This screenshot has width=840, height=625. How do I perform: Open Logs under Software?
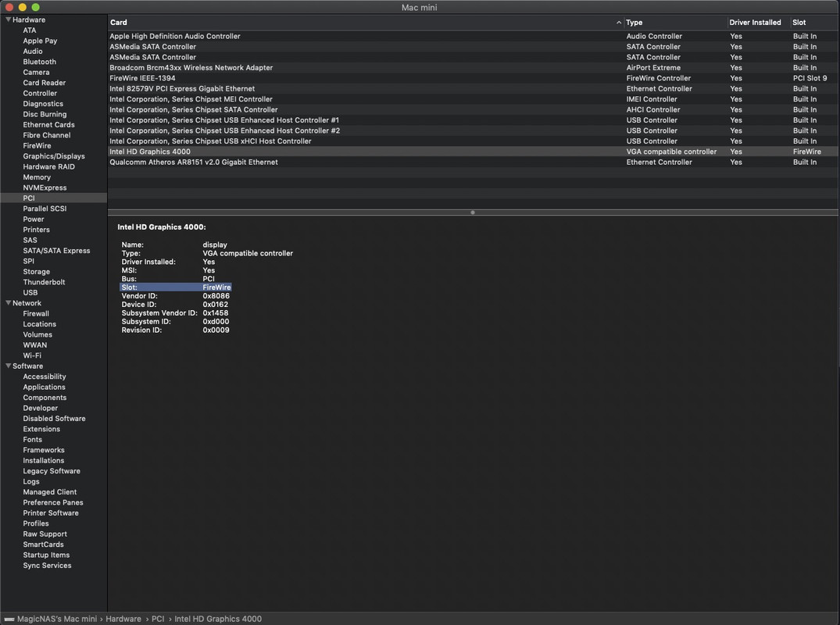click(x=31, y=481)
